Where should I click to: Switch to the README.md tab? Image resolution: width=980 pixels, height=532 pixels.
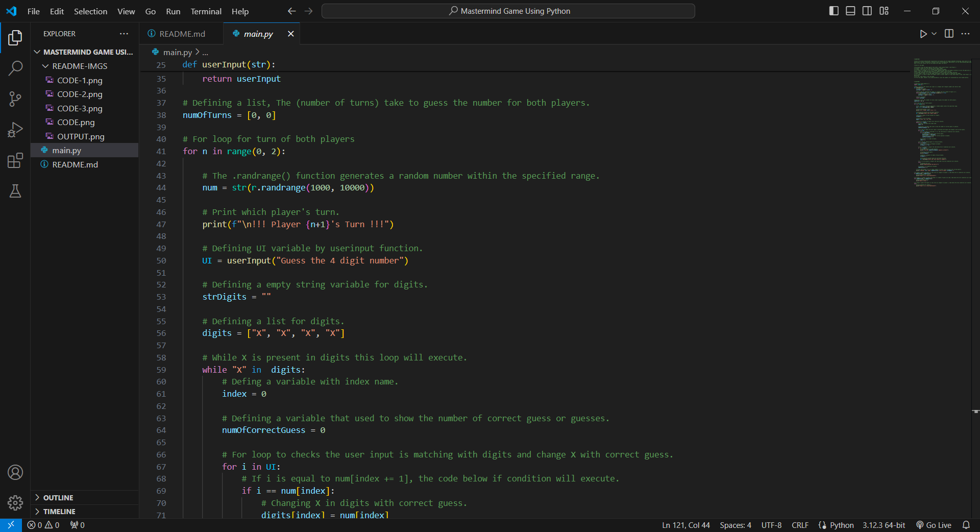[x=182, y=34]
